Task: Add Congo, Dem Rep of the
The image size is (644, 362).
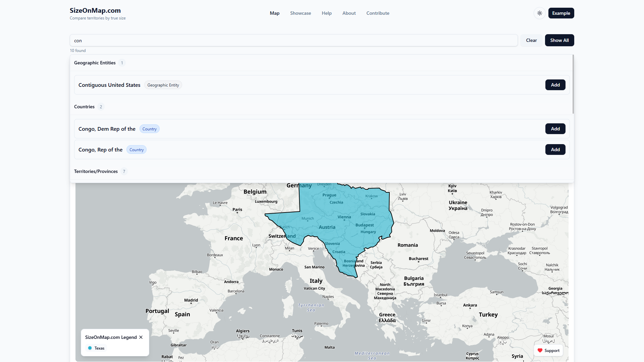Action: point(555,129)
